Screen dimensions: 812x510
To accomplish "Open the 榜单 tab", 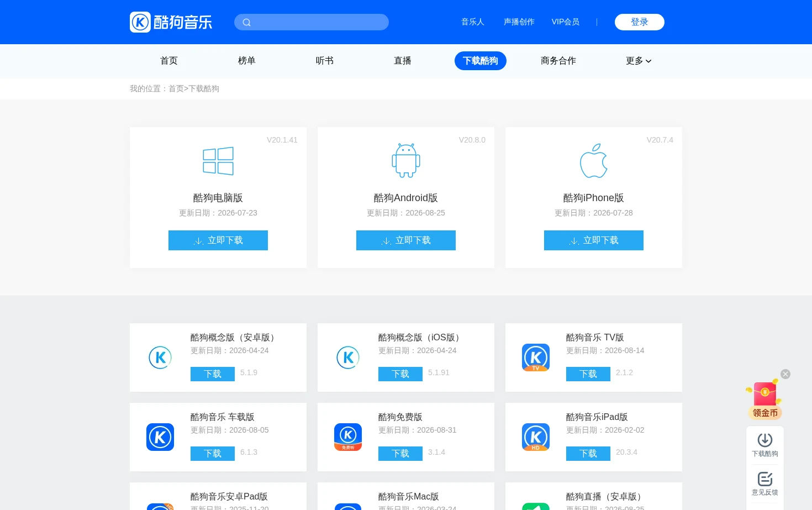I will pos(247,61).
